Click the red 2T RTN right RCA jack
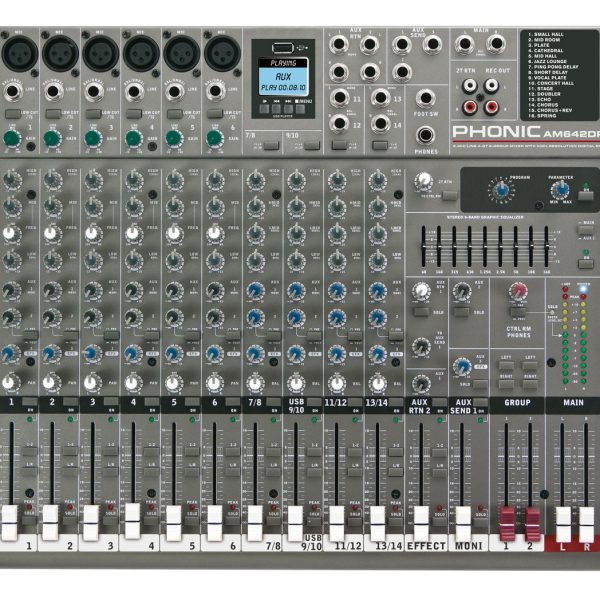This screenshot has width=600, height=600. pyautogui.click(x=470, y=108)
